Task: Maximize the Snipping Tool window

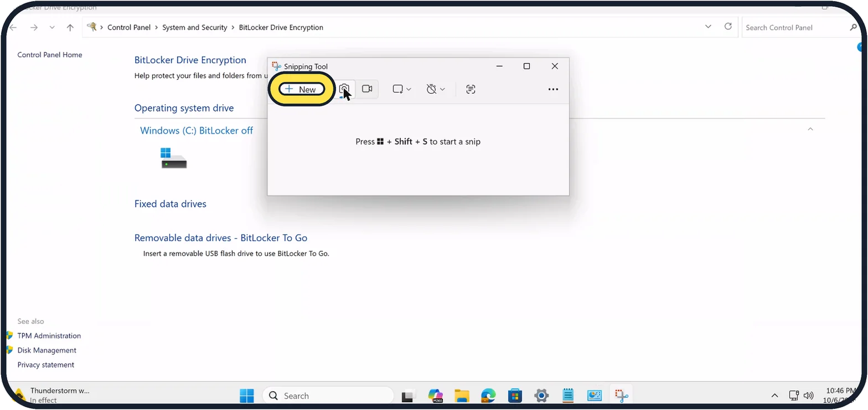Action: coord(526,66)
